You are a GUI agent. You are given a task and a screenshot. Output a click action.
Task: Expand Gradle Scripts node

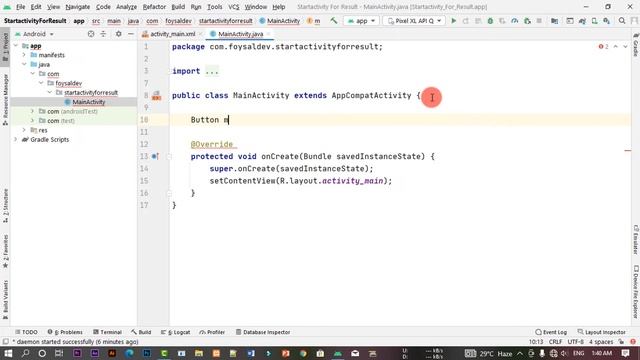tap(16, 139)
